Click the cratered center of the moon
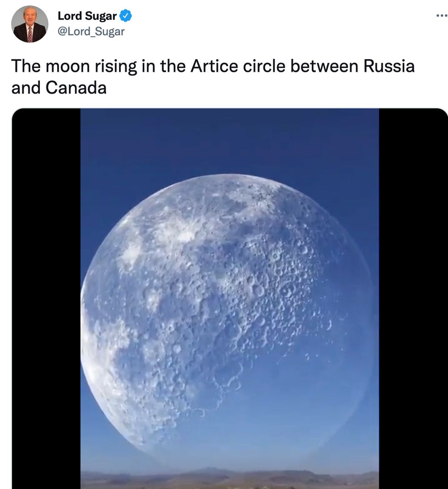This screenshot has height=489, width=448. 229,297
